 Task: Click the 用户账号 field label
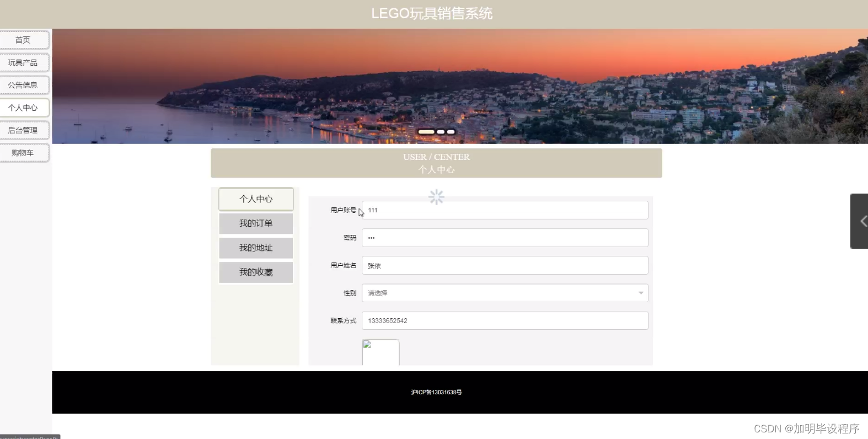tap(343, 210)
